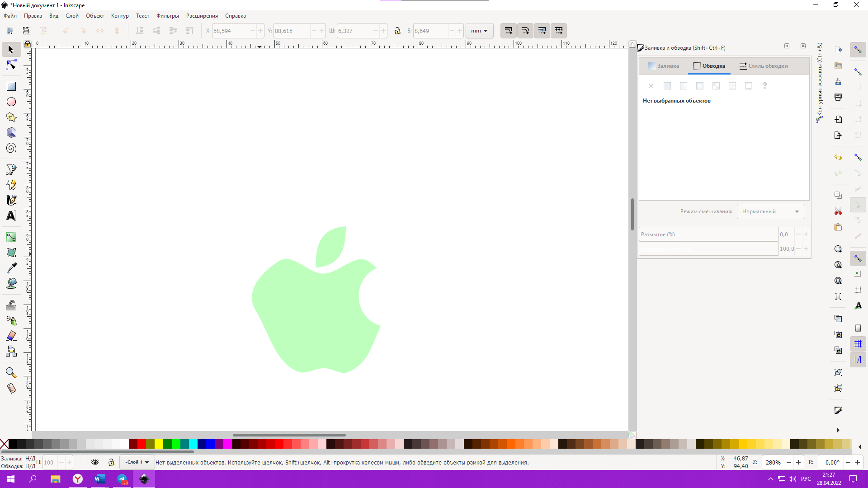Select the Calligraphy tool
The height and width of the screenshot is (488, 868).
point(11,200)
